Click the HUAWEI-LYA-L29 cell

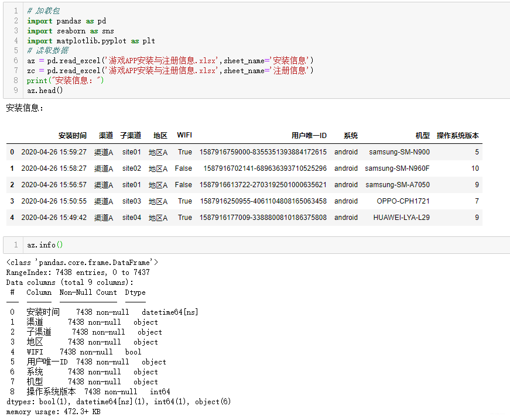click(x=401, y=218)
